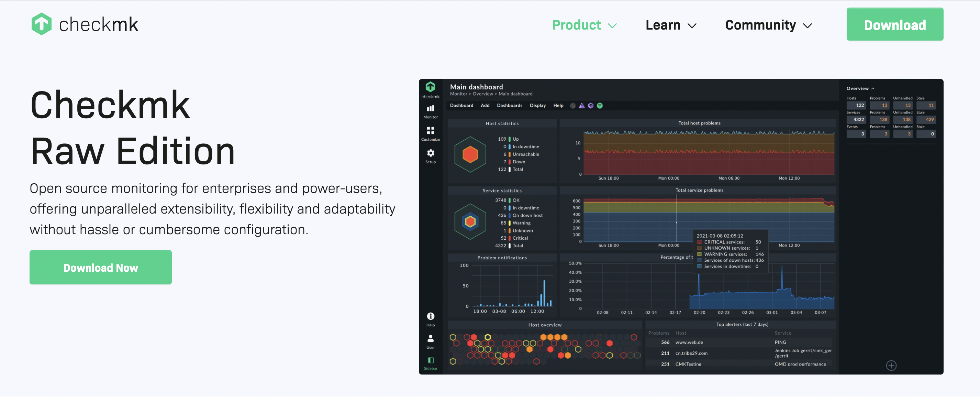The height and width of the screenshot is (401, 980).
Task: Click the purple Checkmk hexagon toolbar icon
Action: click(x=590, y=106)
